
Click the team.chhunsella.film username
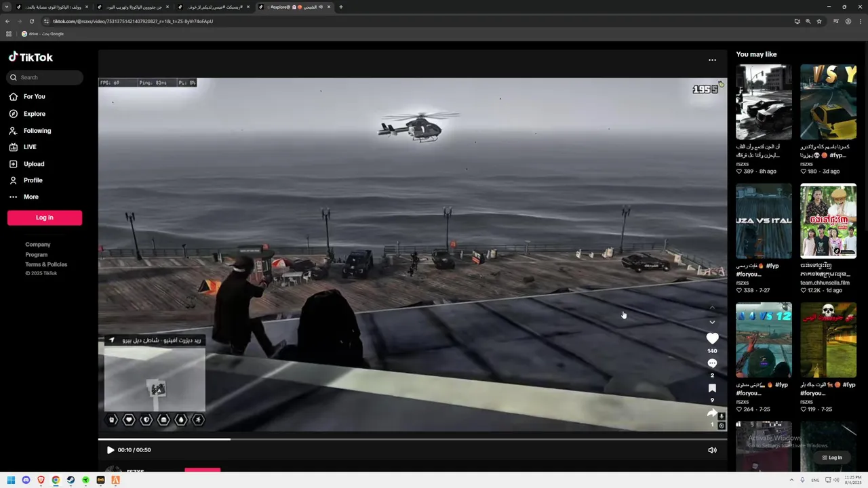pyautogui.click(x=825, y=283)
